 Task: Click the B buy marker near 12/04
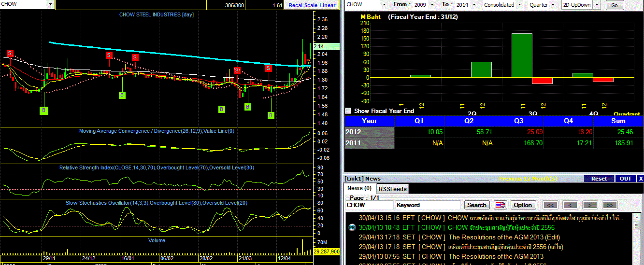(271, 115)
